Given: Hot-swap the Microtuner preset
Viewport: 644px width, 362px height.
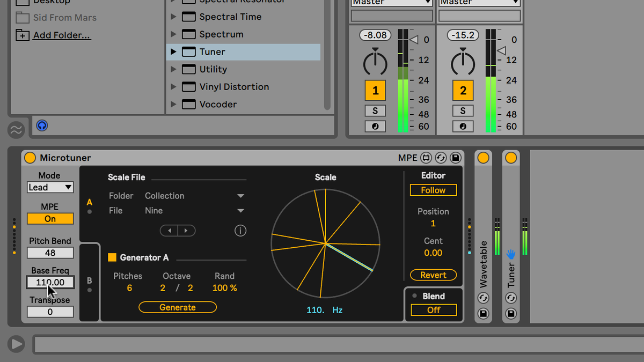Looking at the screenshot, I should tap(441, 157).
